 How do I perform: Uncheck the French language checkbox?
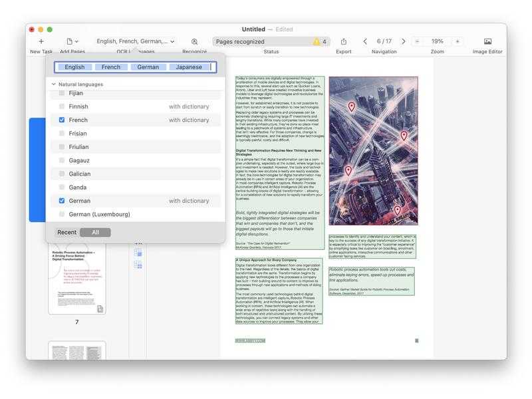pos(62,120)
